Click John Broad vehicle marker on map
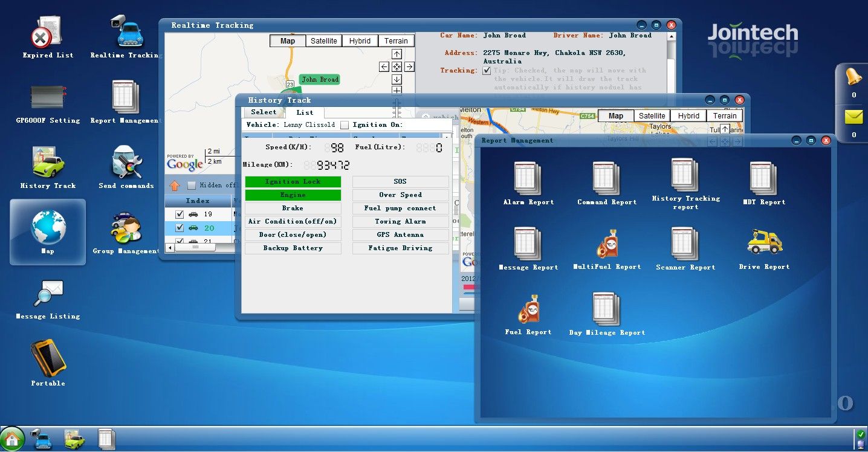 point(320,80)
